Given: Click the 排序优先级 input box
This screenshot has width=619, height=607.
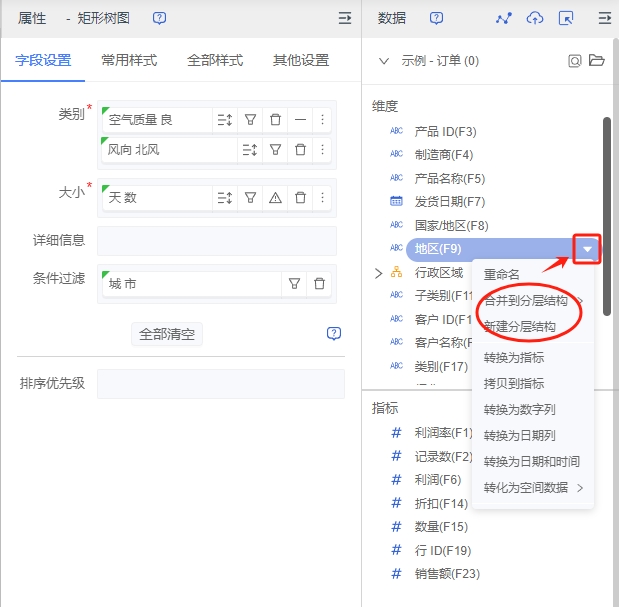Looking at the screenshot, I should point(220,384).
